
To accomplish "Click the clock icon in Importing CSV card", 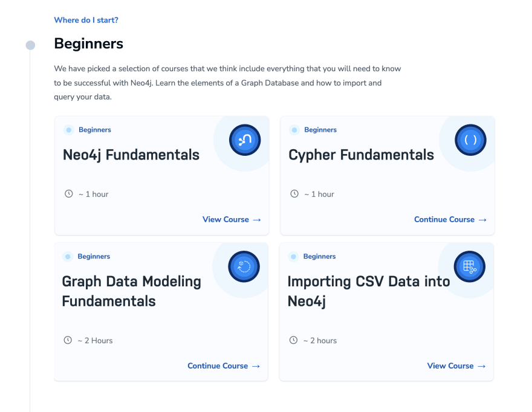I will click(x=293, y=340).
